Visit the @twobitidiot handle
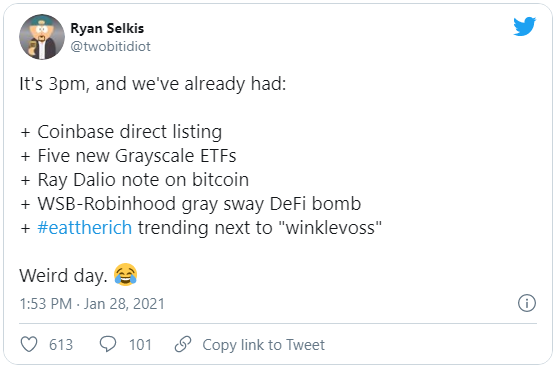Screen dimensions: 556x368 [x=111, y=46]
